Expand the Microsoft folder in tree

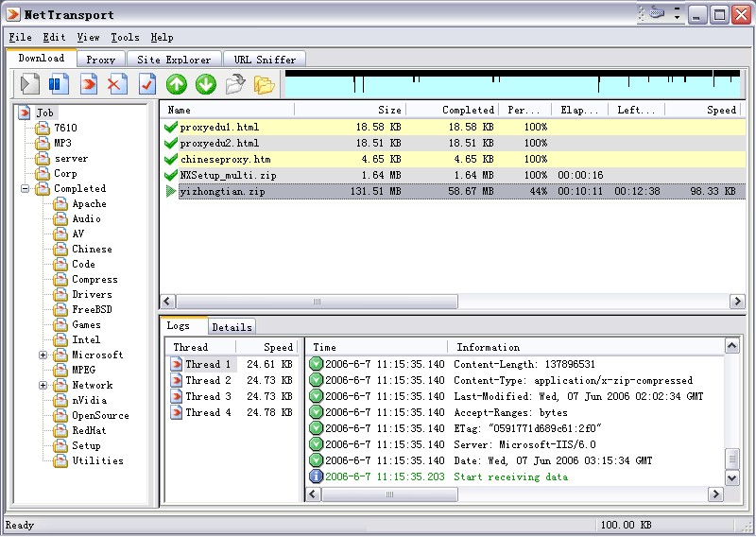tap(43, 355)
